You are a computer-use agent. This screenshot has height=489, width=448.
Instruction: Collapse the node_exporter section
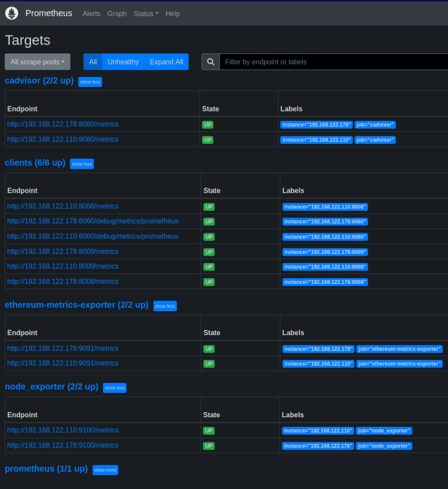(x=115, y=388)
